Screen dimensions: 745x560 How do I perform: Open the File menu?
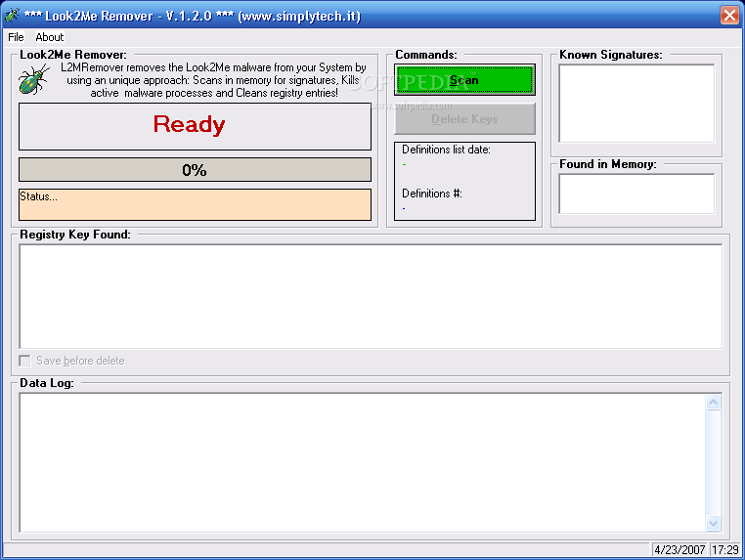point(16,37)
